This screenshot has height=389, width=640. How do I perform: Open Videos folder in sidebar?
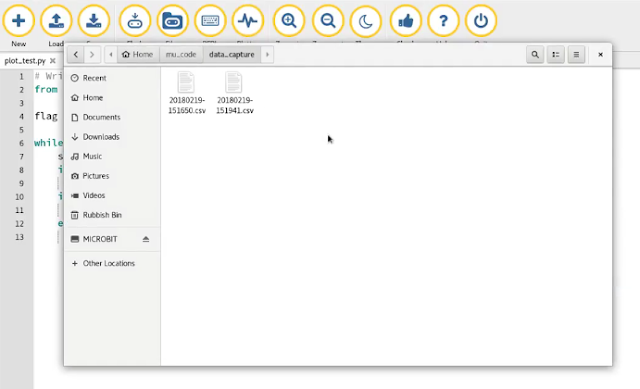(x=112, y=196)
